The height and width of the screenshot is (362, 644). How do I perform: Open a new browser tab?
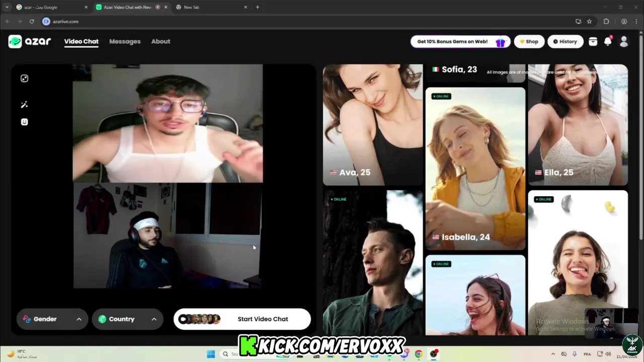click(258, 7)
